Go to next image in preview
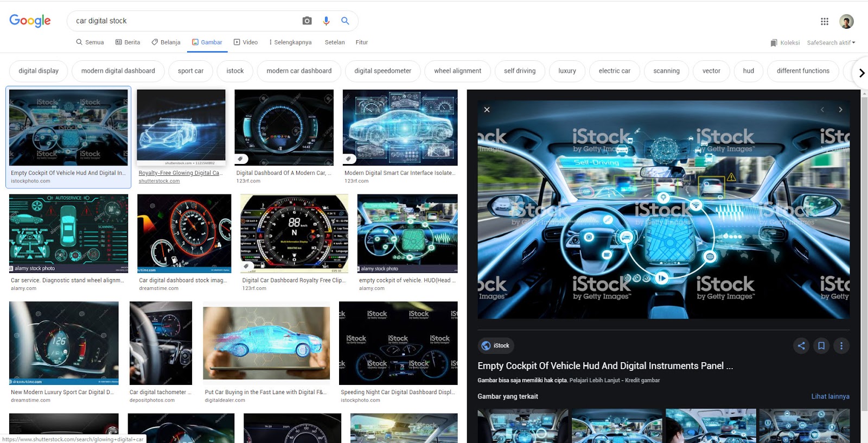This screenshot has height=443, width=868. 840,110
